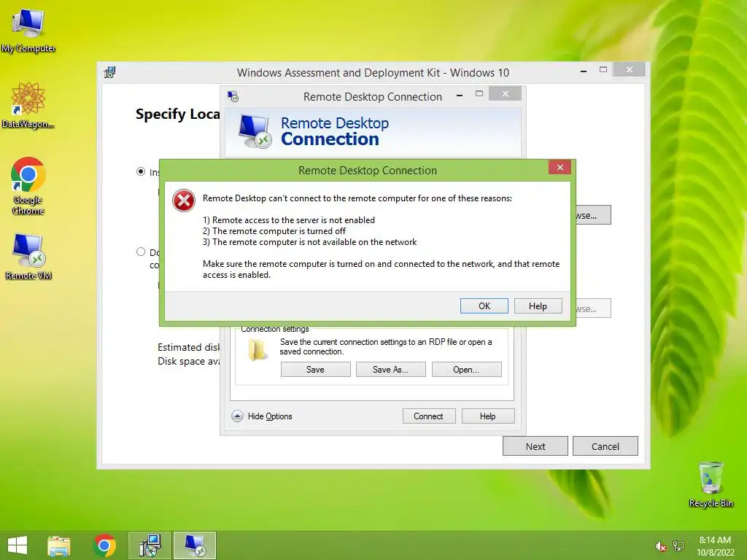Collapse settings with Hide Options

pos(262,416)
